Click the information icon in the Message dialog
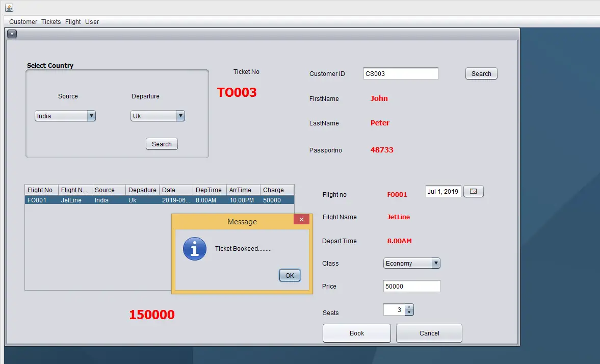 [x=194, y=249]
